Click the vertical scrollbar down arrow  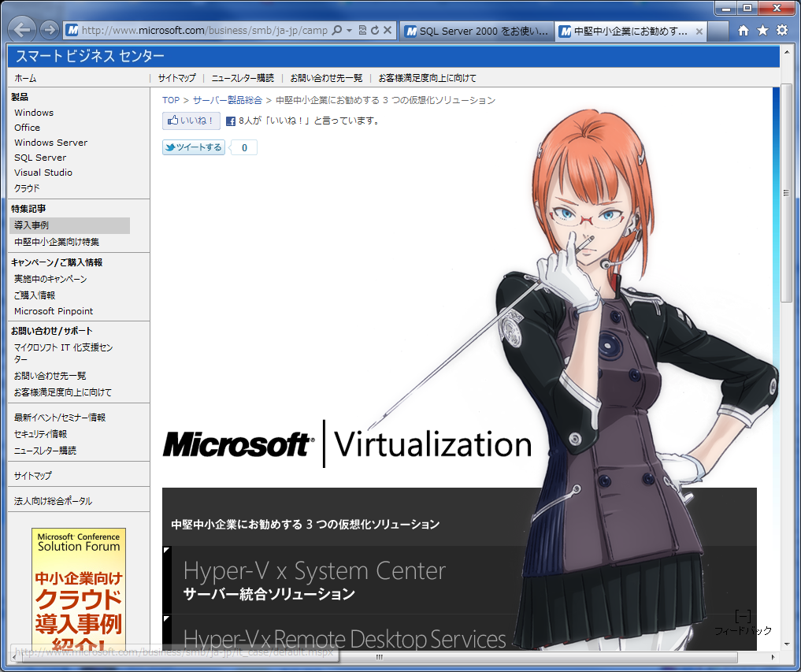(x=787, y=644)
